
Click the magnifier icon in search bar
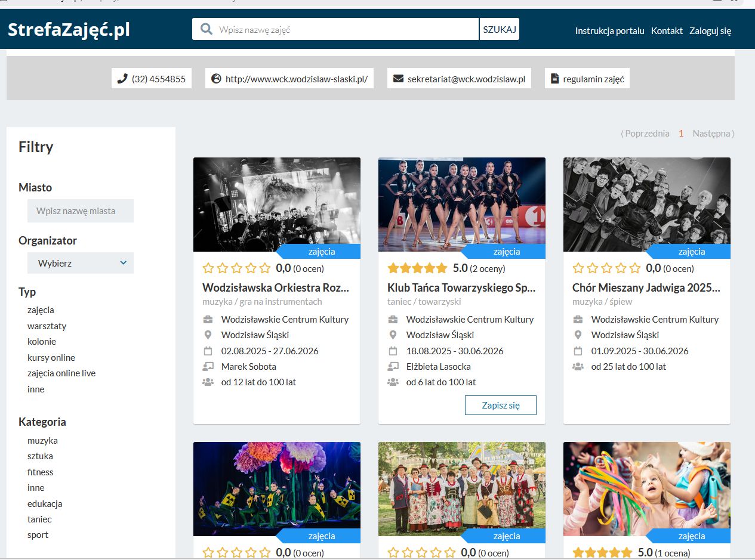[x=207, y=29]
